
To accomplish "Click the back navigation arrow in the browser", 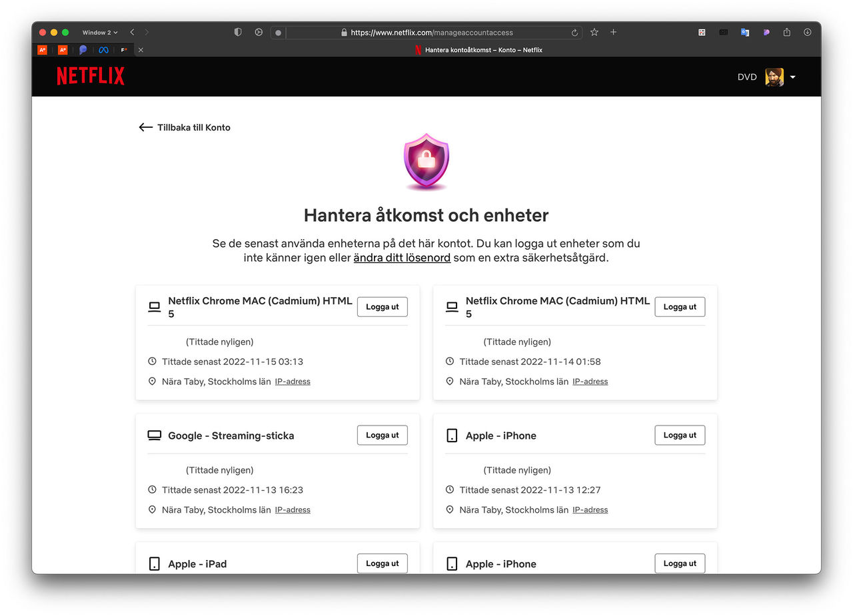I will point(132,32).
